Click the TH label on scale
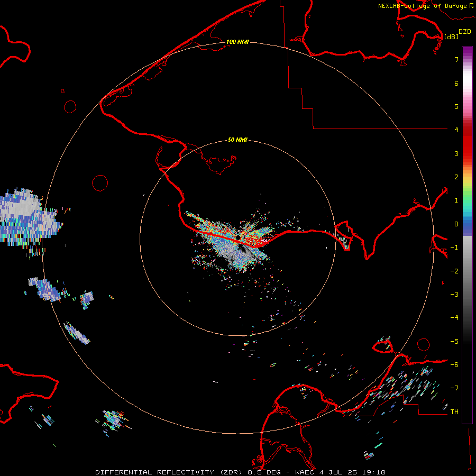Viewport: 476px width, 476px height. [x=454, y=411]
